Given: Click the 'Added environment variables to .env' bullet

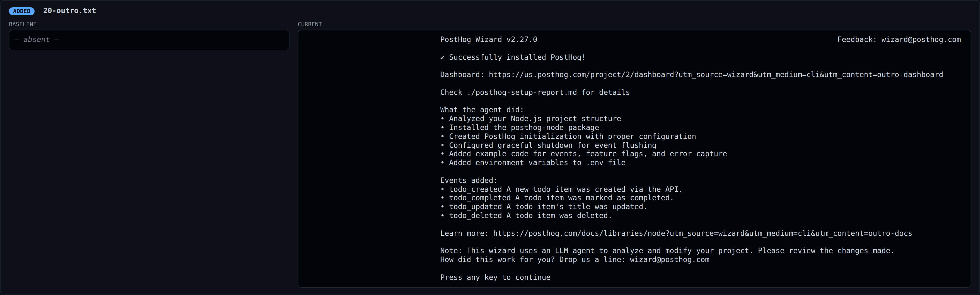Looking at the screenshot, I should click(533, 162).
